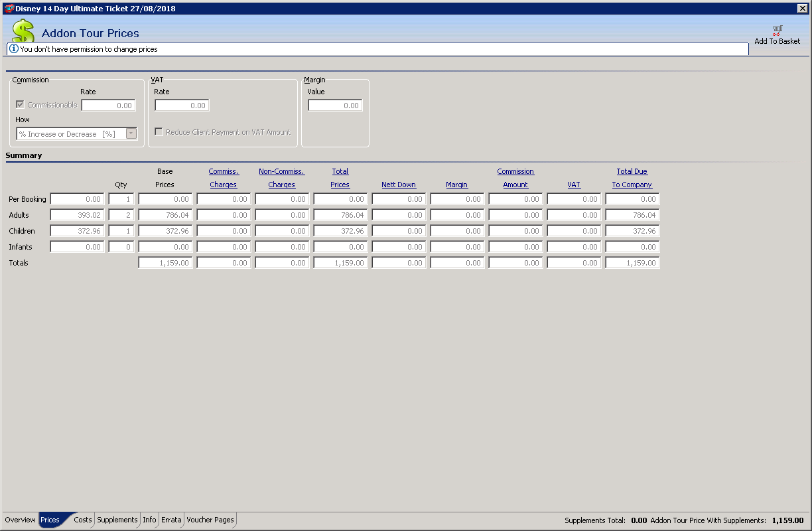Click the Add To Basket cart icon
Viewport: 812px width, 531px height.
click(777, 31)
